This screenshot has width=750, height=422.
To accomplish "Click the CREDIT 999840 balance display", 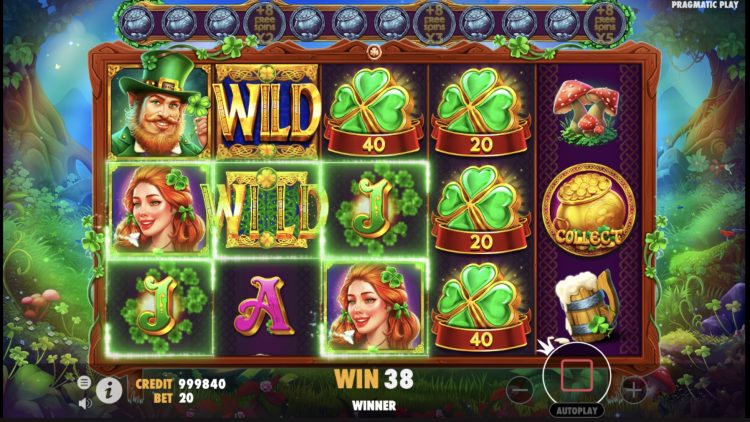I will (x=180, y=384).
